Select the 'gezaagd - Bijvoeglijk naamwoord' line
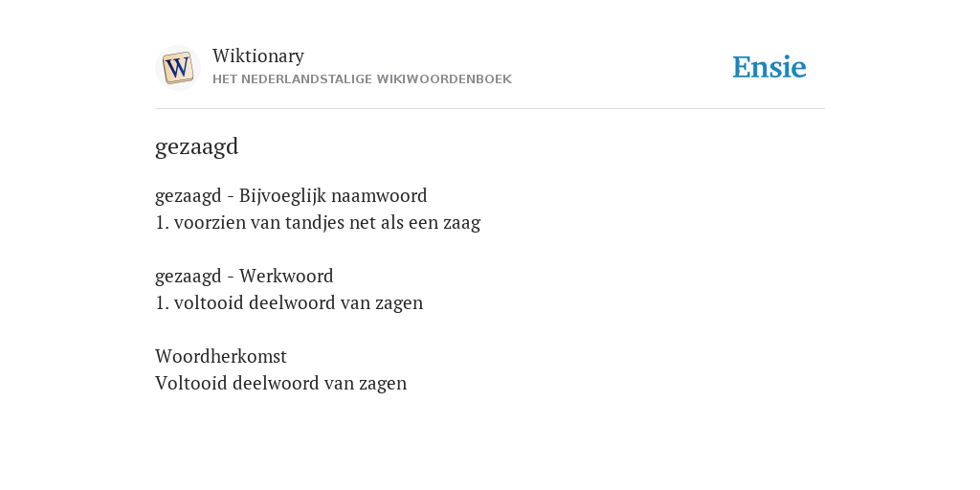This screenshot has width=980, height=490. click(291, 196)
